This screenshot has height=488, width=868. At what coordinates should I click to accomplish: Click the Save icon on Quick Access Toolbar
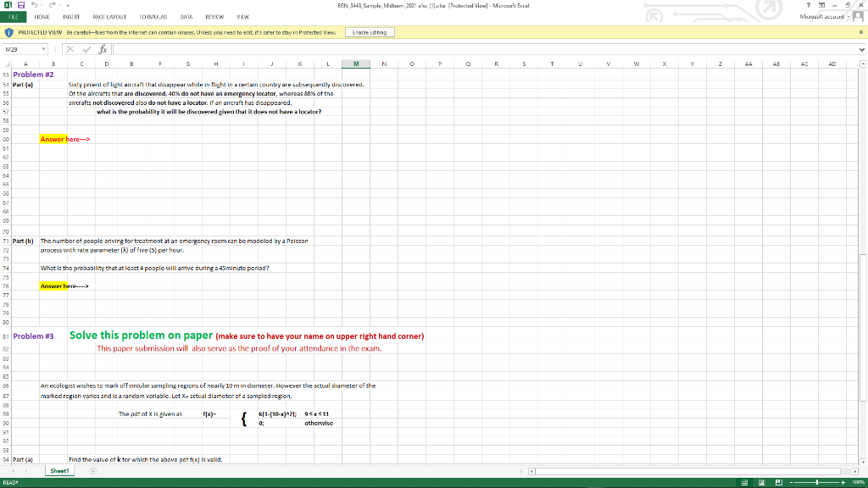tap(20, 6)
